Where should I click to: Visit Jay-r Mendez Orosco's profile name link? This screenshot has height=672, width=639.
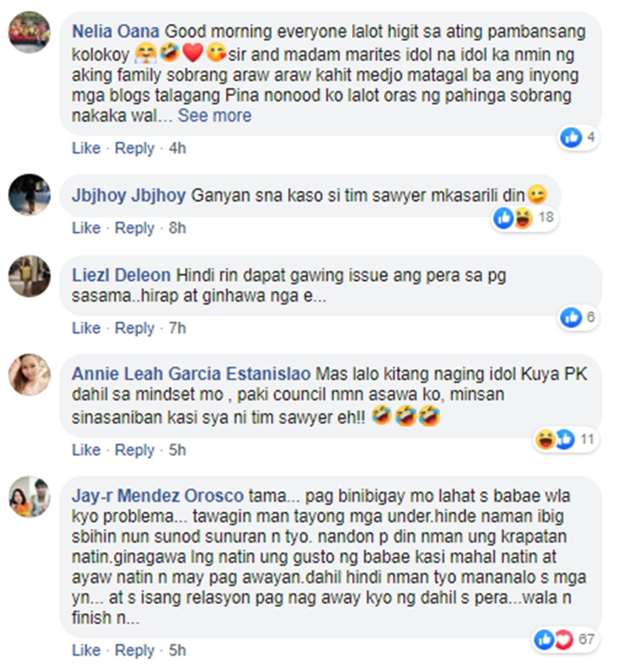[158, 496]
